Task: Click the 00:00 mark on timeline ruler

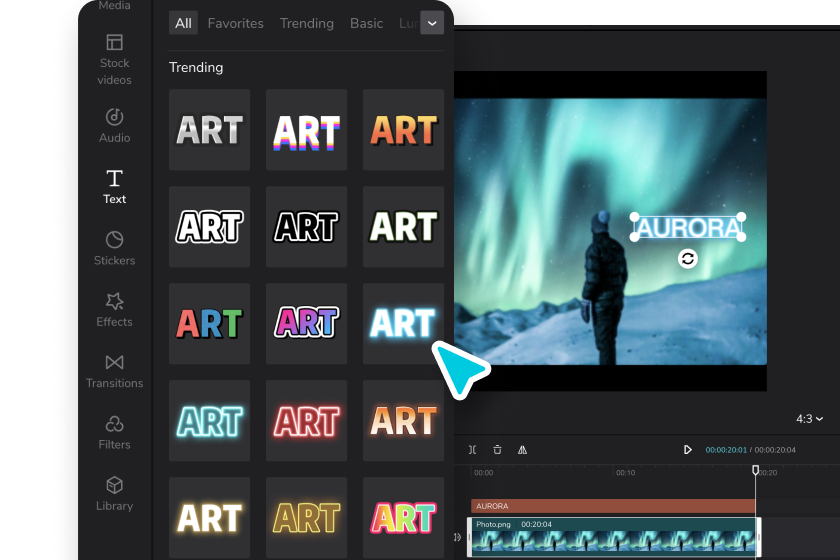Action: point(483,473)
